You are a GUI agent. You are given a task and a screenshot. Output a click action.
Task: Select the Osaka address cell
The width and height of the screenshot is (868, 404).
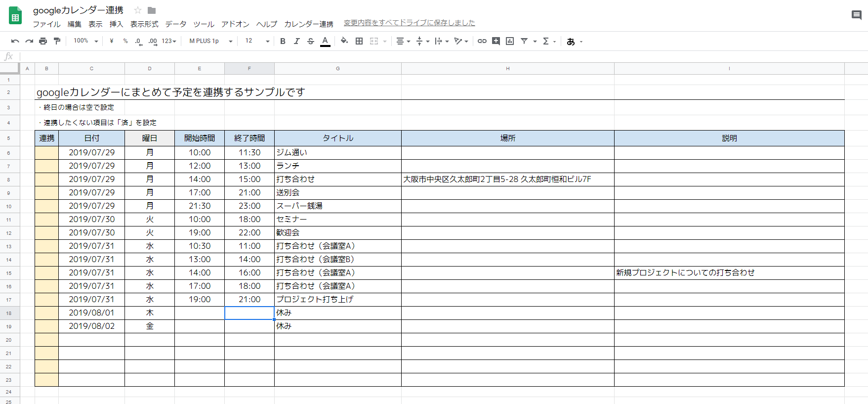pyautogui.click(x=508, y=179)
